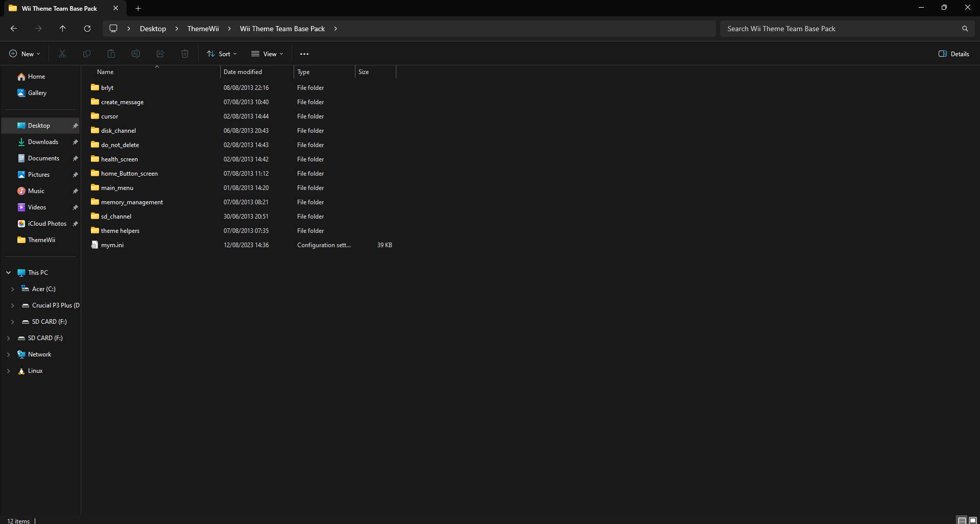Click the Share toolbar icon
Viewport: 980px width, 524px height.
click(x=160, y=54)
